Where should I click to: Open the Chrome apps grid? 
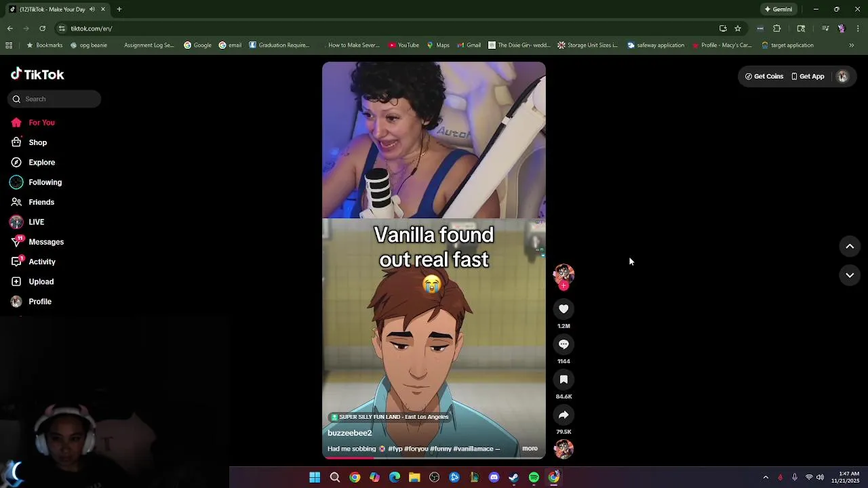tap(9, 45)
